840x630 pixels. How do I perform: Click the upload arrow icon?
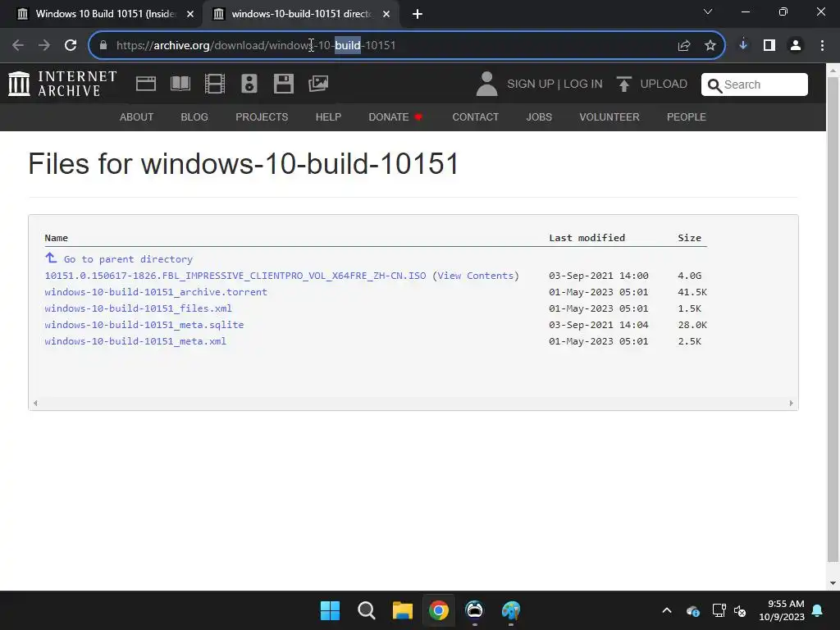[x=623, y=84]
